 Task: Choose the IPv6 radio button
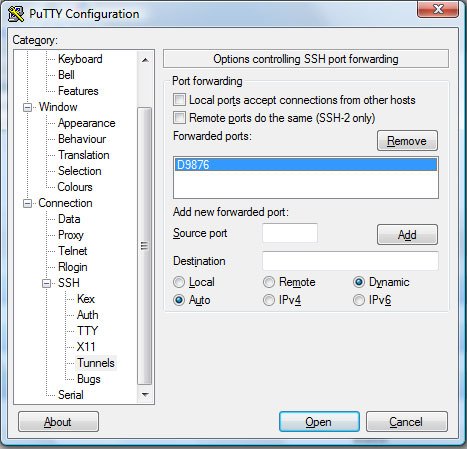pyautogui.click(x=359, y=300)
